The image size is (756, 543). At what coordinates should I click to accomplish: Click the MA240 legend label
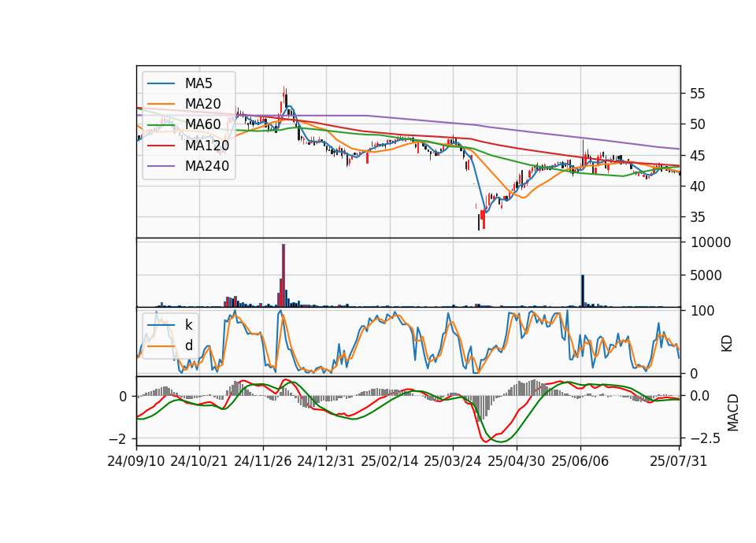(207, 166)
